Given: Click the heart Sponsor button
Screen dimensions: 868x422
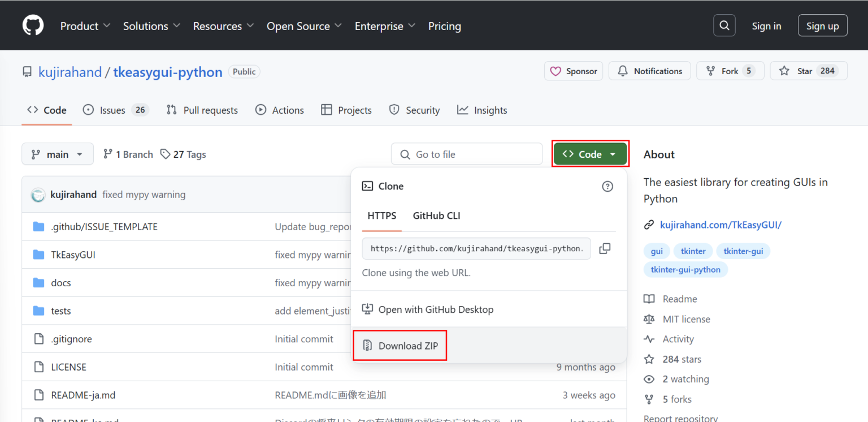Looking at the screenshot, I should pos(574,71).
